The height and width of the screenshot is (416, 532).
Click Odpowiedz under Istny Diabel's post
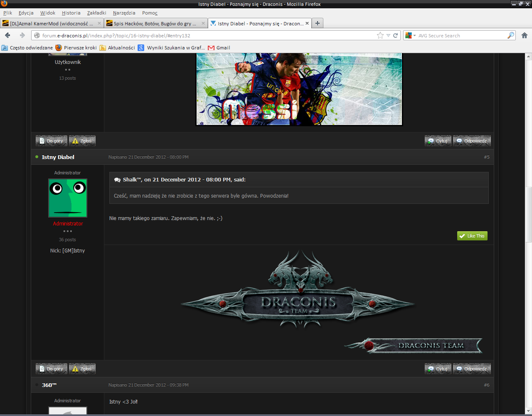coord(472,369)
